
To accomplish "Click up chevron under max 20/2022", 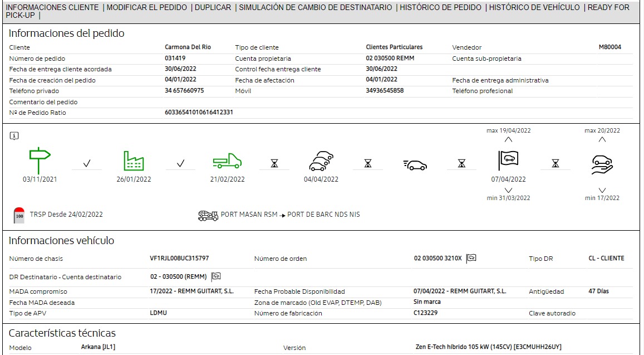I will [602, 139].
